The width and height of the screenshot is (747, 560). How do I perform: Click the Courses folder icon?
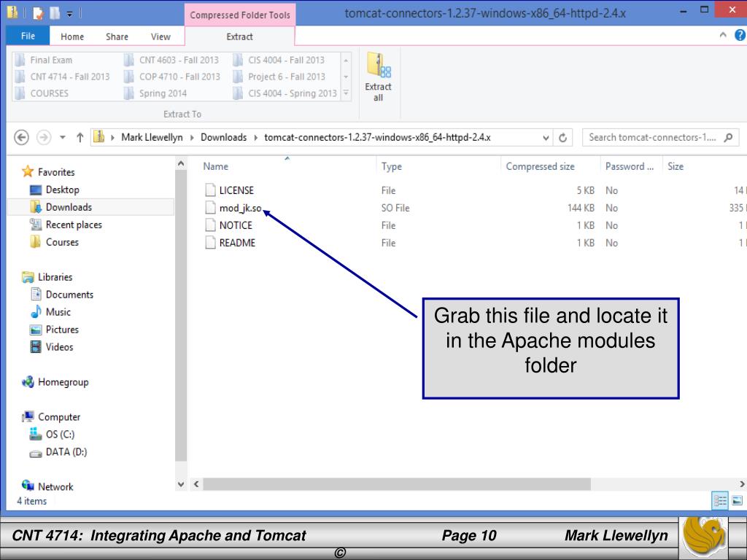pyautogui.click(x=36, y=242)
